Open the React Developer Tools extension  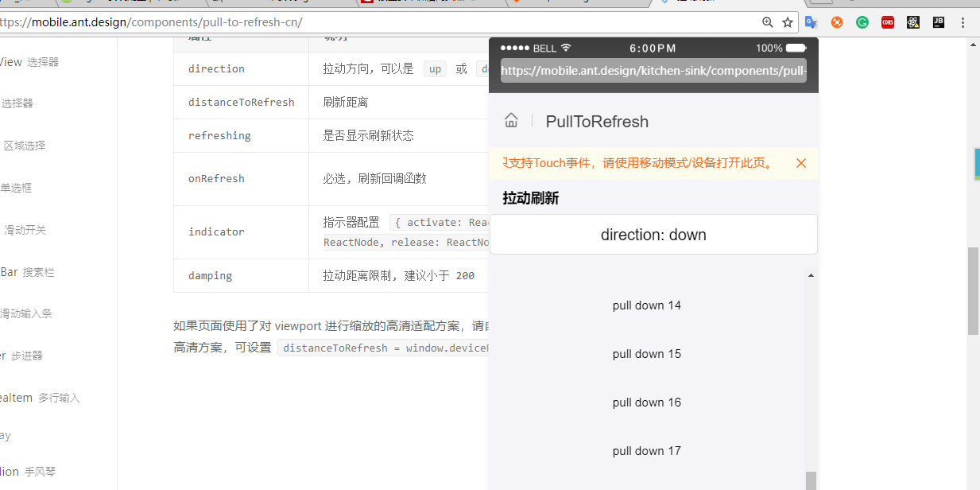913,22
